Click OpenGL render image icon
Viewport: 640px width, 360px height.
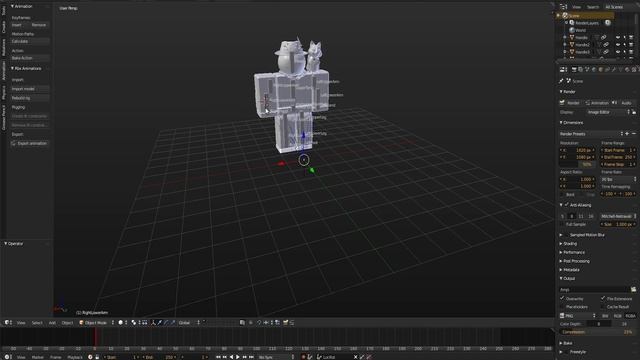tap(286, 322)
